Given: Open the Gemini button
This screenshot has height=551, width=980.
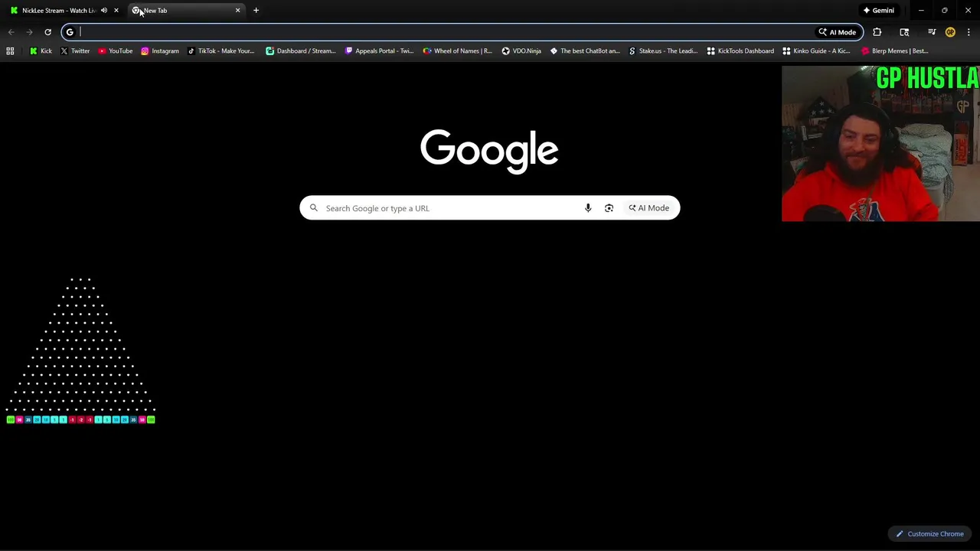Looking at the screenshot, I should 878,10.
